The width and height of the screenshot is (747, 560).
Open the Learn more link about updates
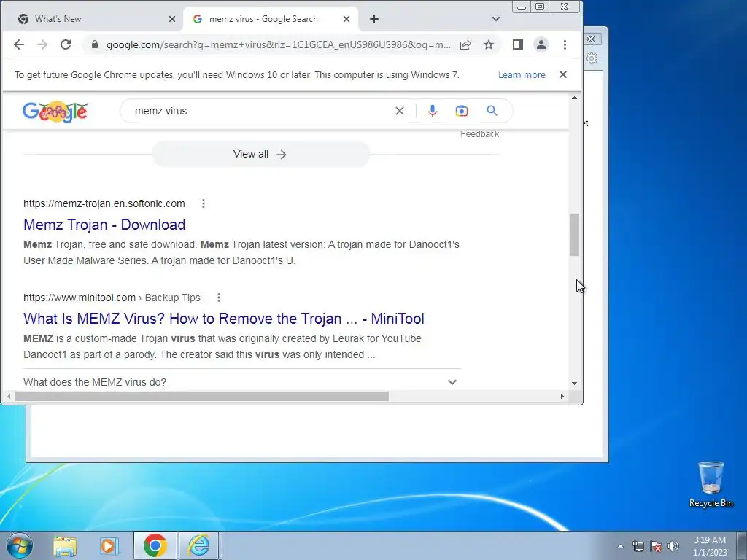[x=522, y=75]
